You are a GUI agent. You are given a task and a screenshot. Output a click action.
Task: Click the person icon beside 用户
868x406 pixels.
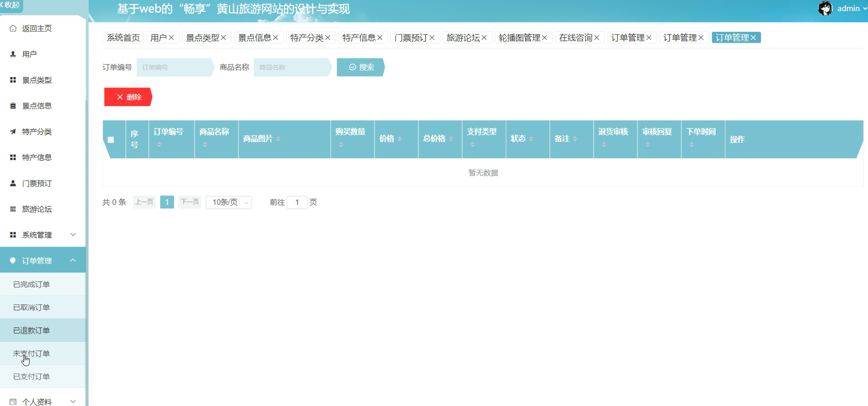pos(13,54)
